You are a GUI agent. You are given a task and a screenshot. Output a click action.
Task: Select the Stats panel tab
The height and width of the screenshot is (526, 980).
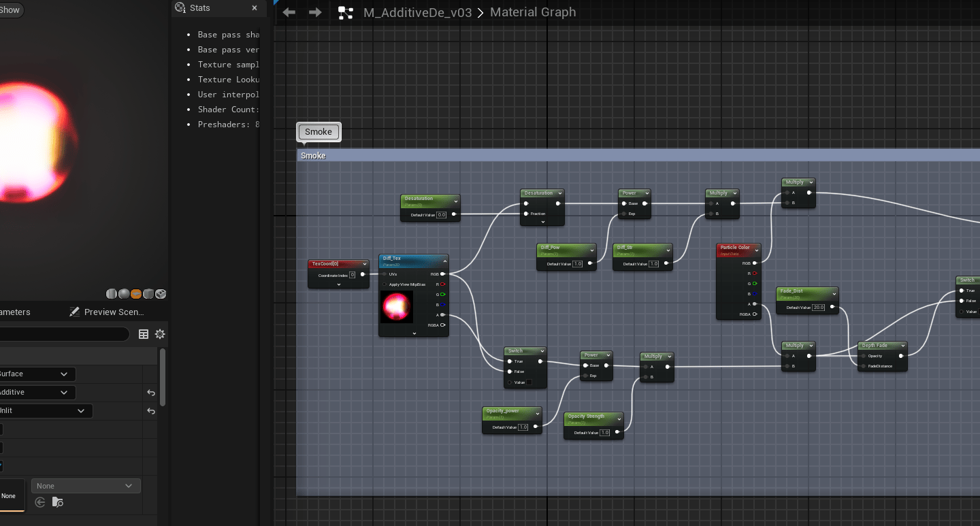199,8
